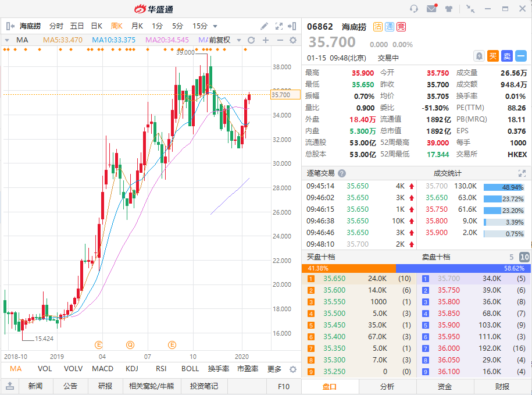
Task: Click the blue 58.62% sell ratio bar
Action: pos(463,268)
